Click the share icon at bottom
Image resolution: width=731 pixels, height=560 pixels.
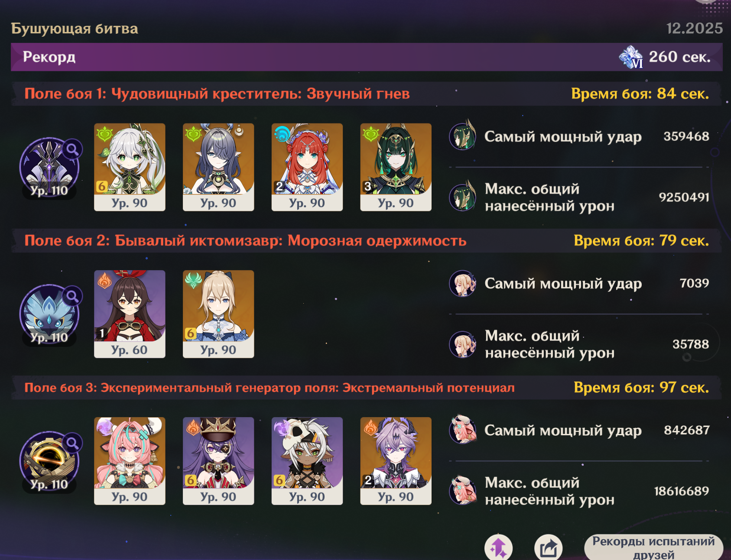click(549, 548)
